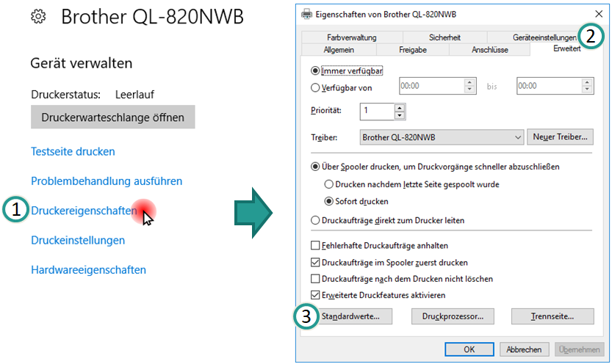Click the Priorität number input field
612x364 pixels.
pyautogui.click(x=377, y=112)
